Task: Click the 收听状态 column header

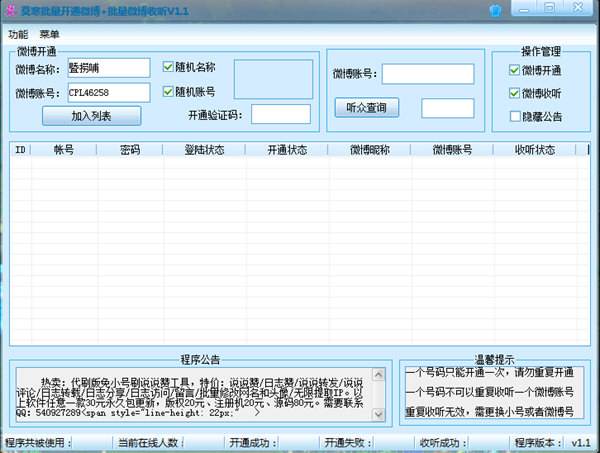Action: (535, 150)
